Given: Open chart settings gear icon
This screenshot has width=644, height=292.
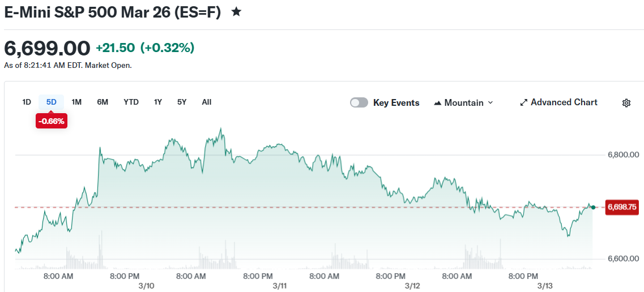Looking at the screenshot, I should click(x=626, y=103).
